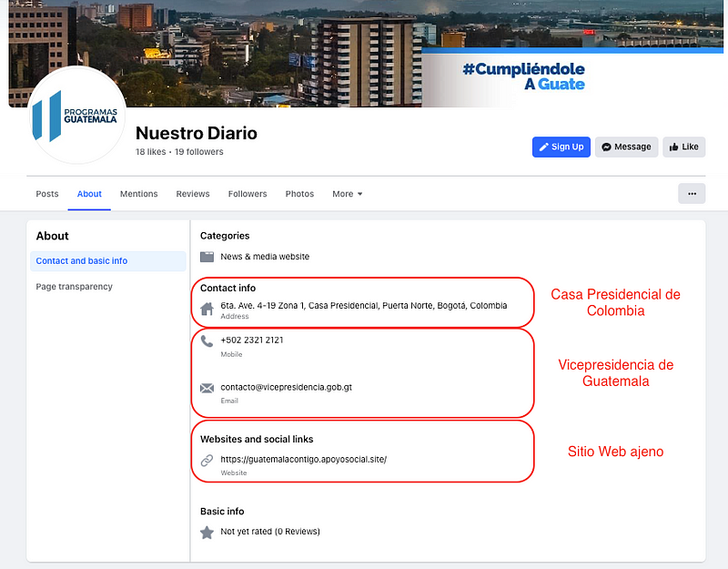Like the Nuestro Diario page
The height and width of the screenshot is (569, 728).
684,147
